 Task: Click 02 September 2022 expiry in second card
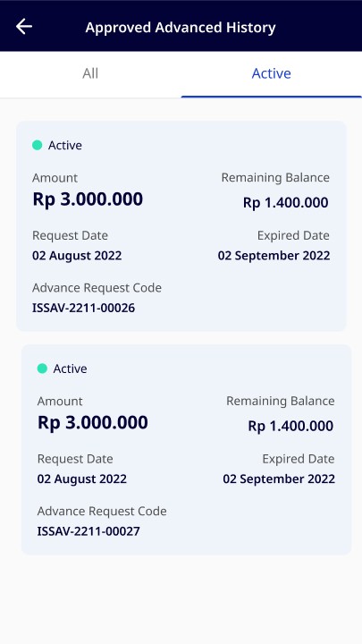coord(279,479)
